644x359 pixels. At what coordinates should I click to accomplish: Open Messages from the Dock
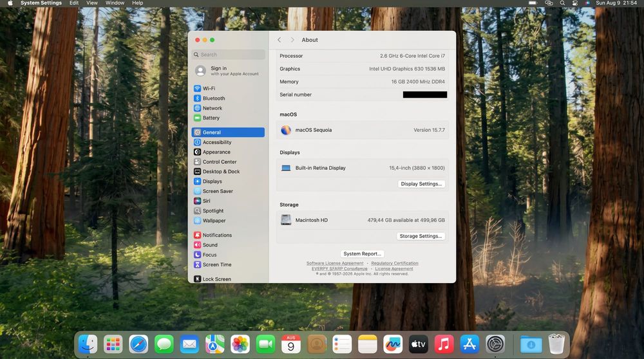(164, 344)
